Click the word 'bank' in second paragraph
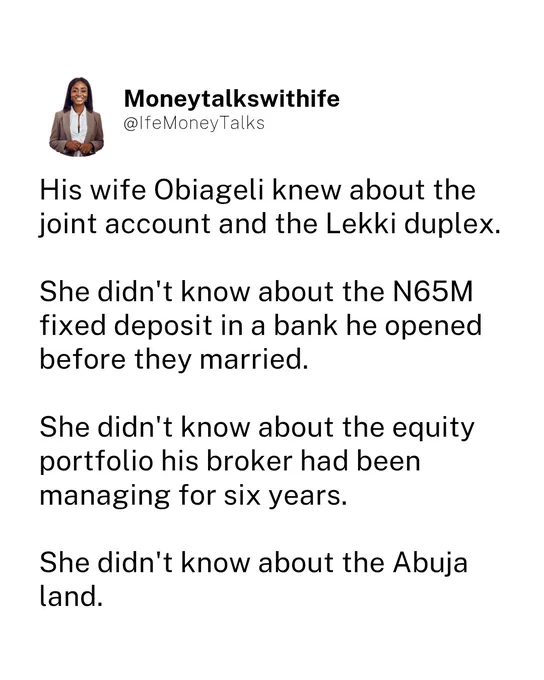Viewport: 544px width, 680px height. [x=305, y=326]
